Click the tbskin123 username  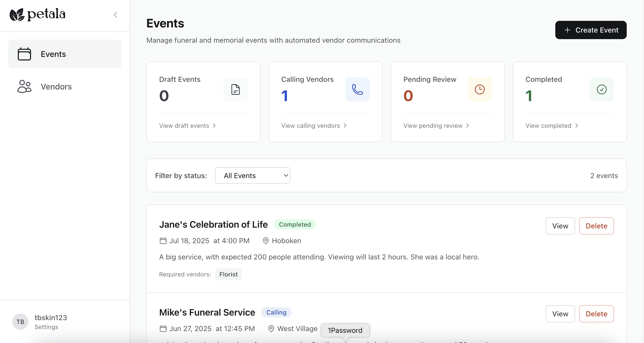point(51,318)
